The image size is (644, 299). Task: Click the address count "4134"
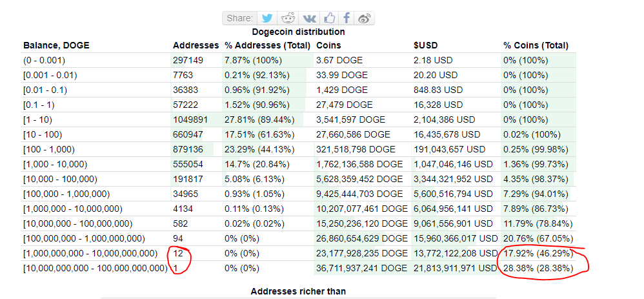[183, 209]
